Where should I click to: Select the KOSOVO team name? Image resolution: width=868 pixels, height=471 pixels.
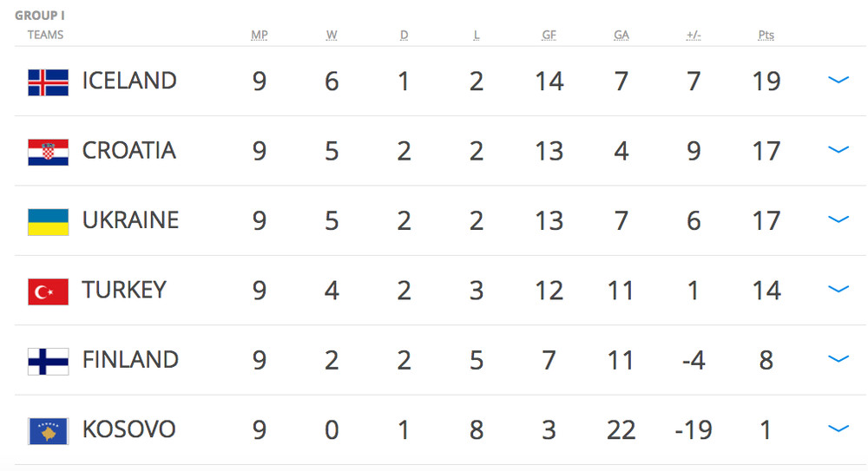tap(129, 429)
